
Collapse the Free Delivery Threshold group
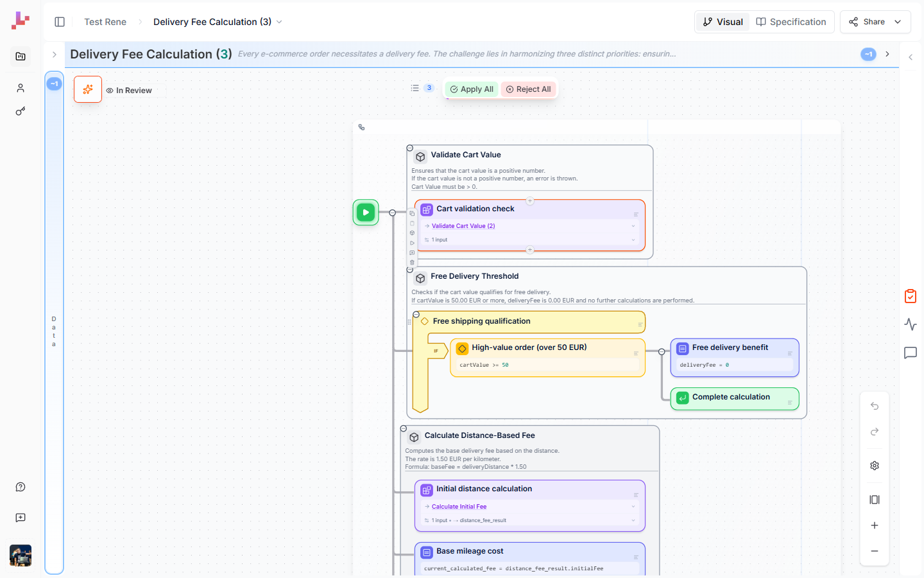(x=411, y=269)
